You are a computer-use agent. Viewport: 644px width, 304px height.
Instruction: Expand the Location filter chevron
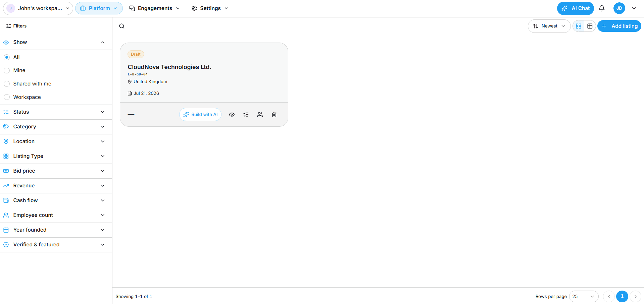point(103,141)
